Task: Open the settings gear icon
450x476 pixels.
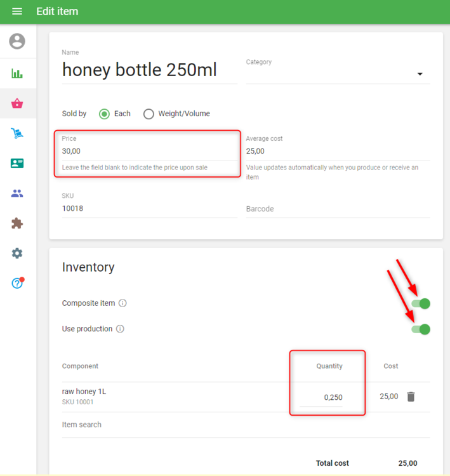Action: coord(17,253)
